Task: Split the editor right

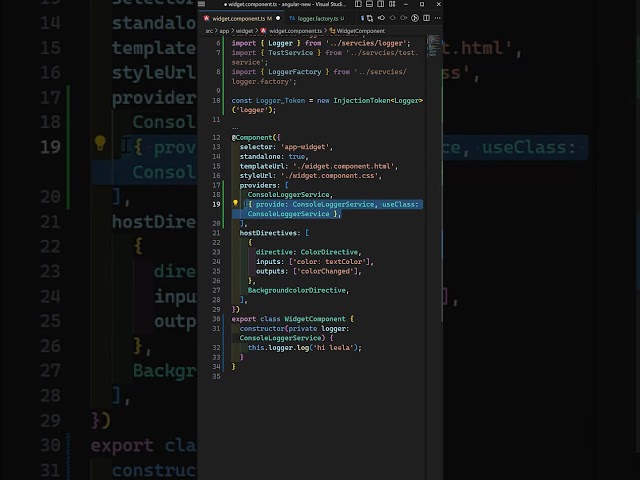Action: pos(427,18)
